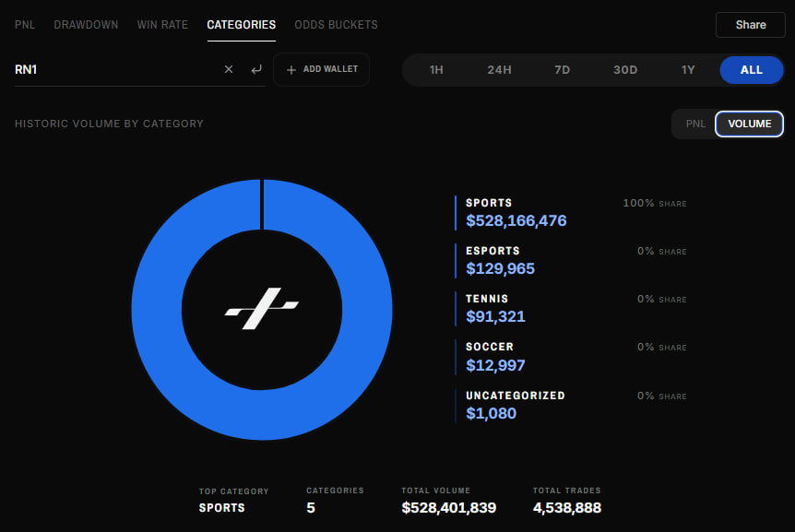Screen dimensions: 795x532
Task: Switch to the Drawdown tab
Action: pos(86,25)
